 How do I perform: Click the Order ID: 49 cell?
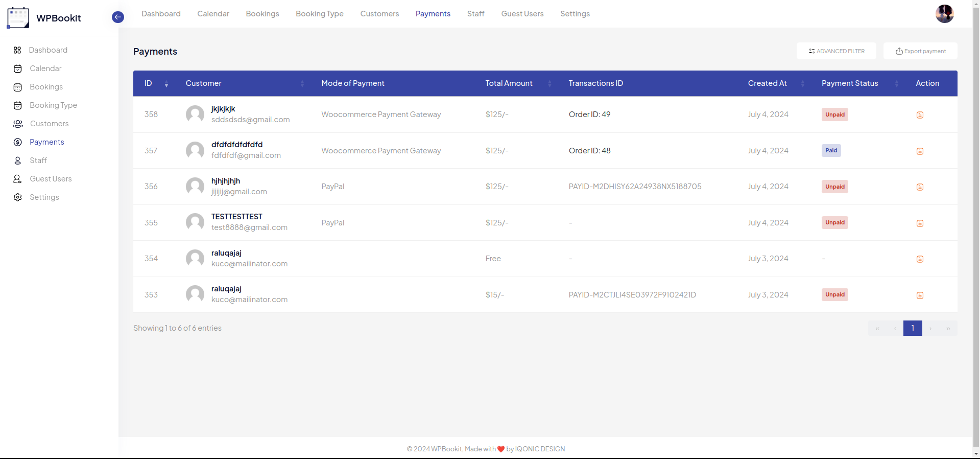pos(589,114)
